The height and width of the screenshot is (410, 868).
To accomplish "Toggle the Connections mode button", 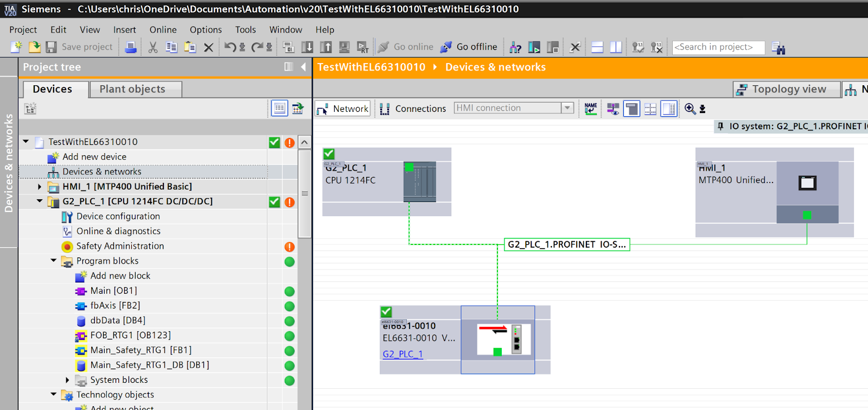I will click(413, 109).
